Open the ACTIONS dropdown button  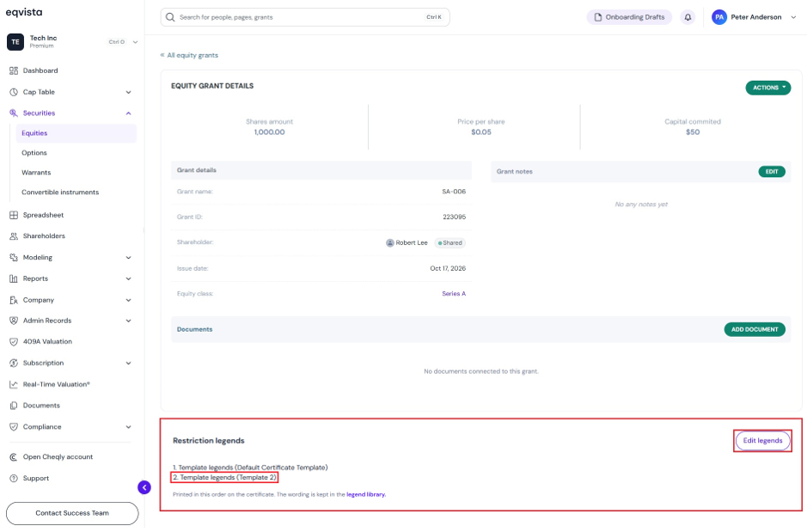point(767,88)
